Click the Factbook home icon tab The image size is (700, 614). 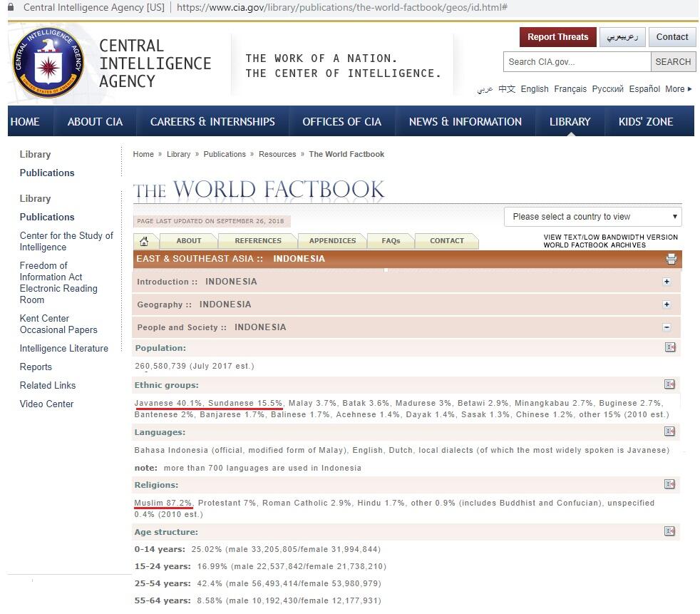pyautogui.click(x=144, y=241)
